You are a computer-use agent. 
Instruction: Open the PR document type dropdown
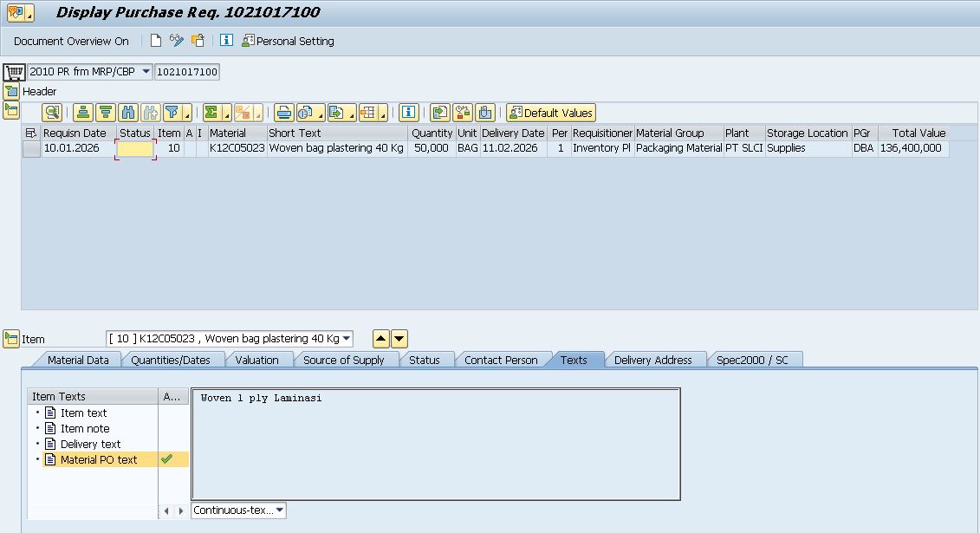(x=146, y=72)
